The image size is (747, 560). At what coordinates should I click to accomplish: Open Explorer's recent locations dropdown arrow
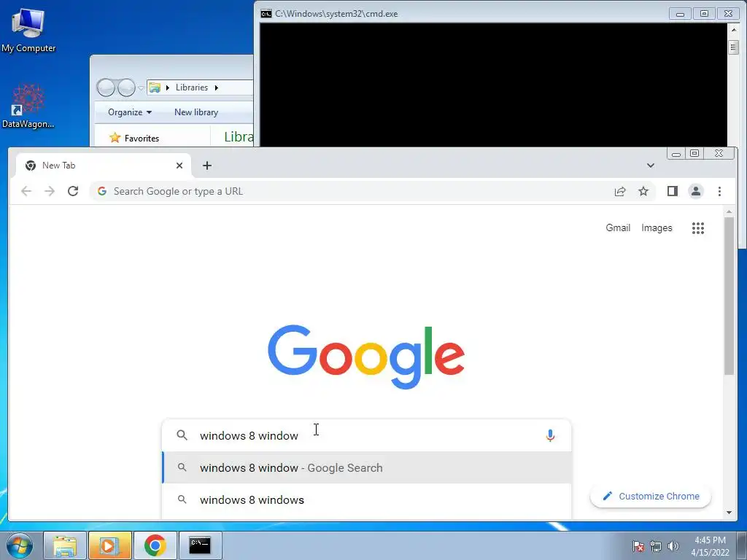point(141,88)
